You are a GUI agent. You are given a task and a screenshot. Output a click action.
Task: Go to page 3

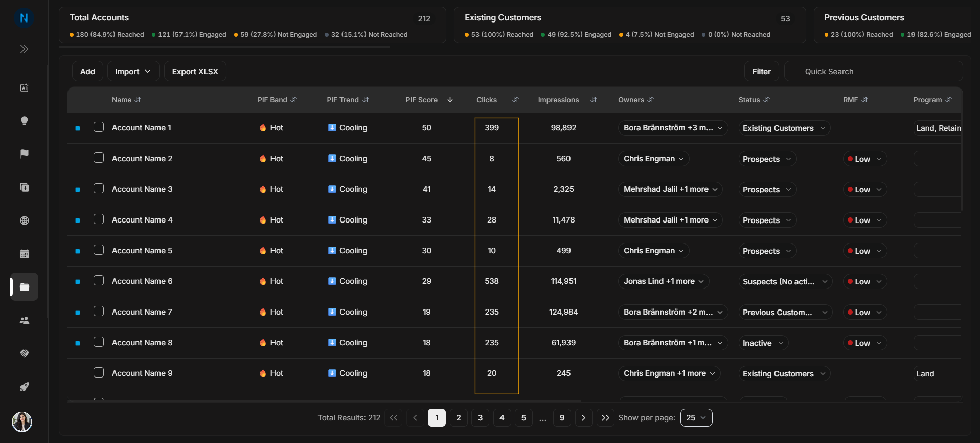click(x=480, y=418)
